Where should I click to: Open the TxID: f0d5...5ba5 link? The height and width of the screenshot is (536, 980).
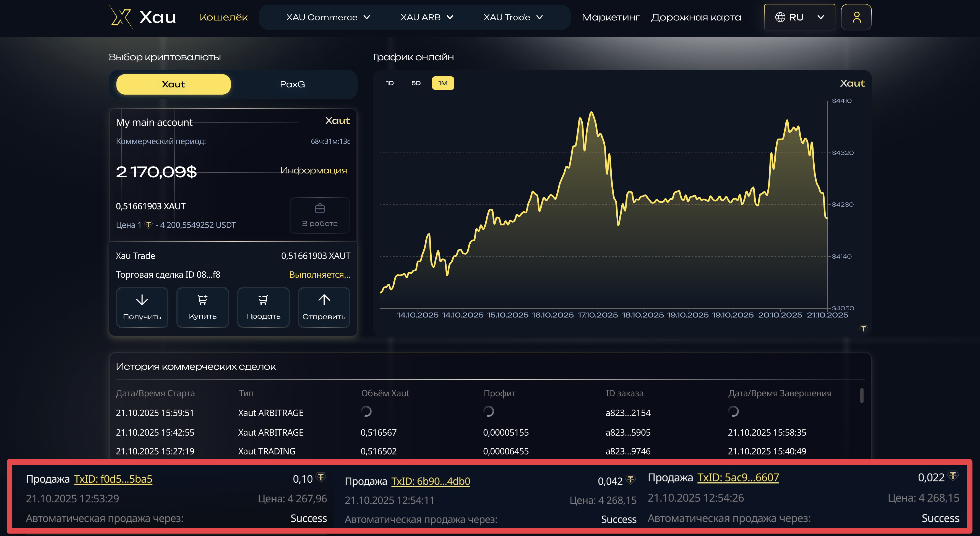coord(113,479)
